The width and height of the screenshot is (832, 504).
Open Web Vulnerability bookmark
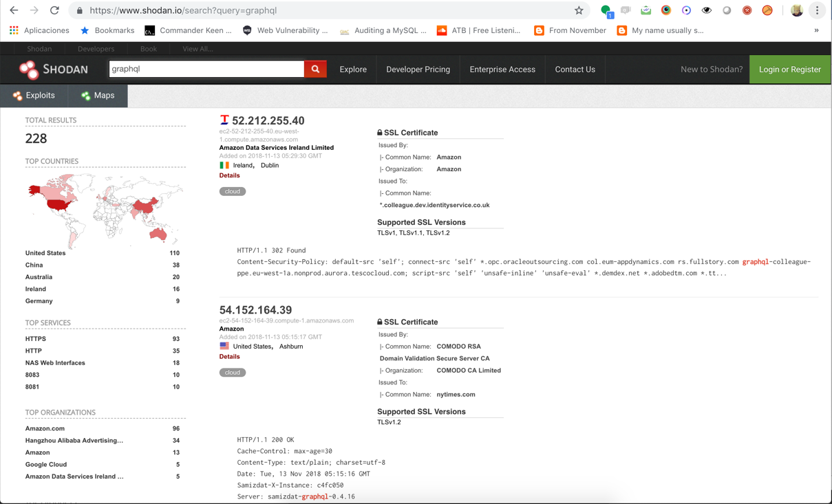[x=285, y=30]
